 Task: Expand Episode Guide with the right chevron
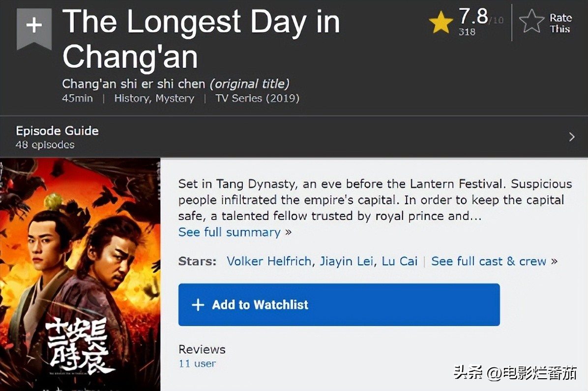click(572, 137)
